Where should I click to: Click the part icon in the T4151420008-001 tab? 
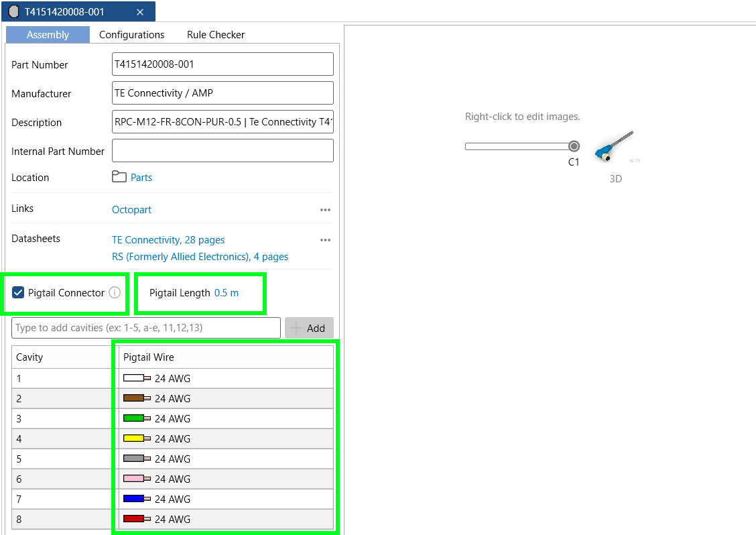point(13,11)
